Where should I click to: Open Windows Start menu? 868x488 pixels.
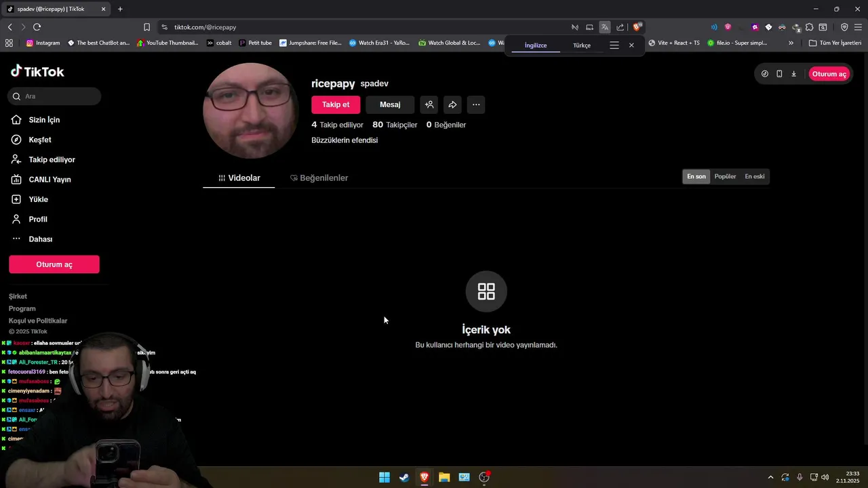(384, 477)
